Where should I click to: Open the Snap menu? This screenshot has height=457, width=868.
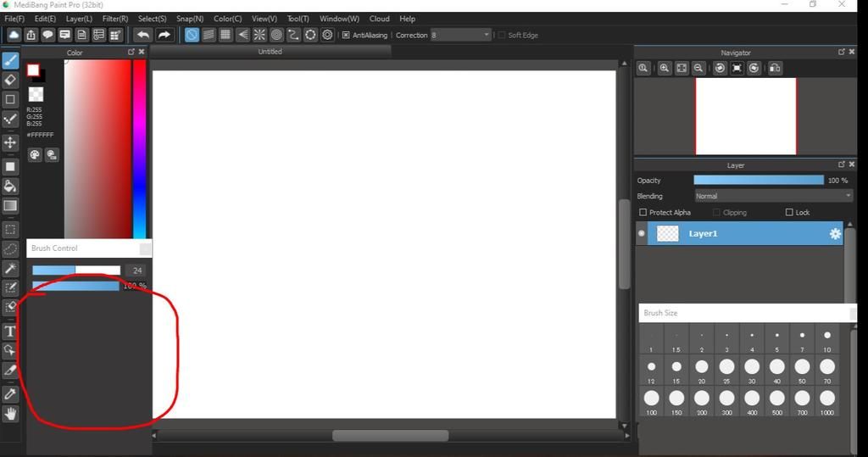(190, 19)
